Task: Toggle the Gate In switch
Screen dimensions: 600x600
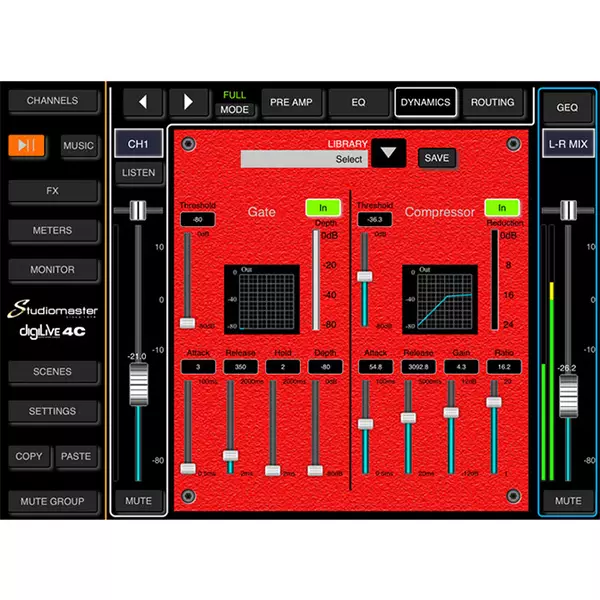Action: pos(323,208)
